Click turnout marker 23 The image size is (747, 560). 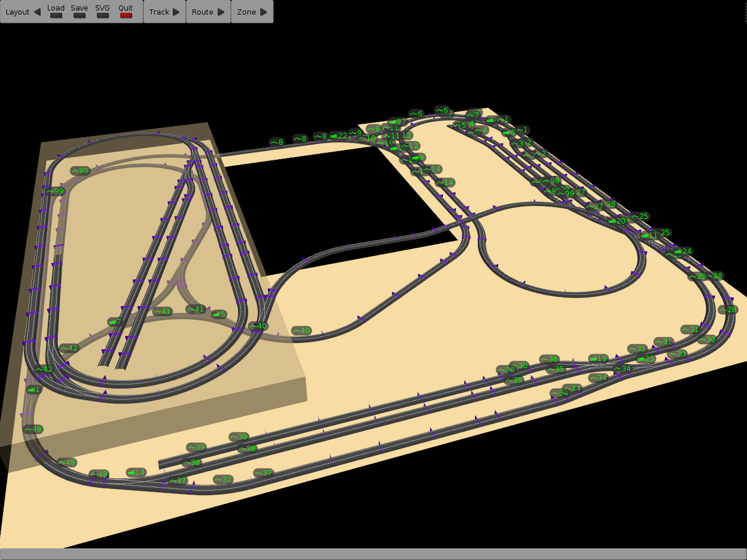coord(646,359)
